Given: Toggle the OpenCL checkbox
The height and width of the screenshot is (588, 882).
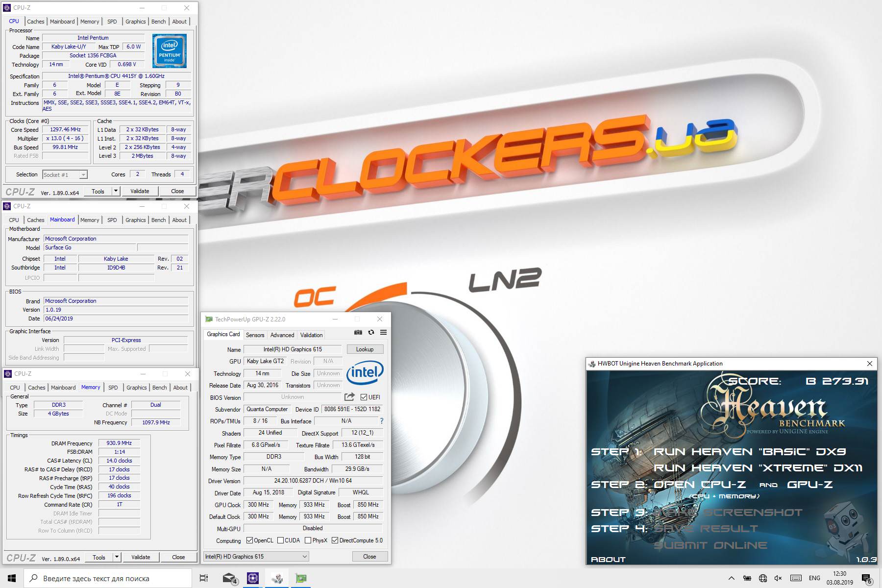Looking at the screenshot, I should point(249,540).
